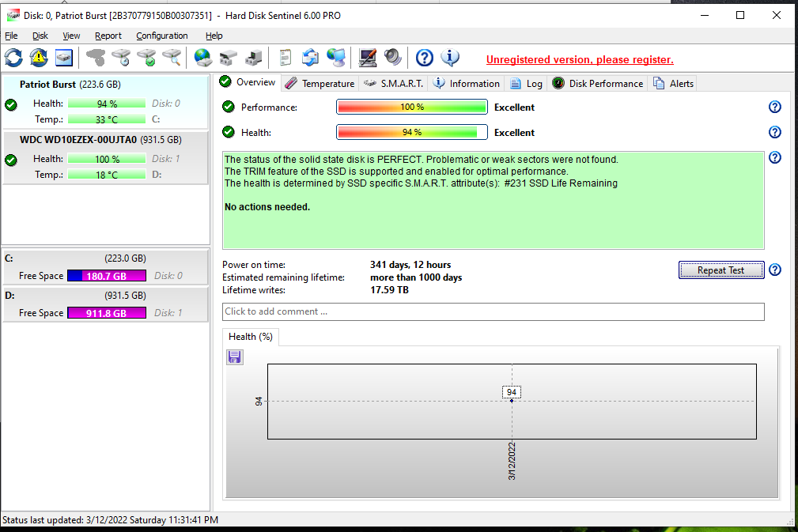Click the highlighted disk panel toolbar icon
Image resolution: width=798 pixels, height=532 pixels.
coord(64,58)
